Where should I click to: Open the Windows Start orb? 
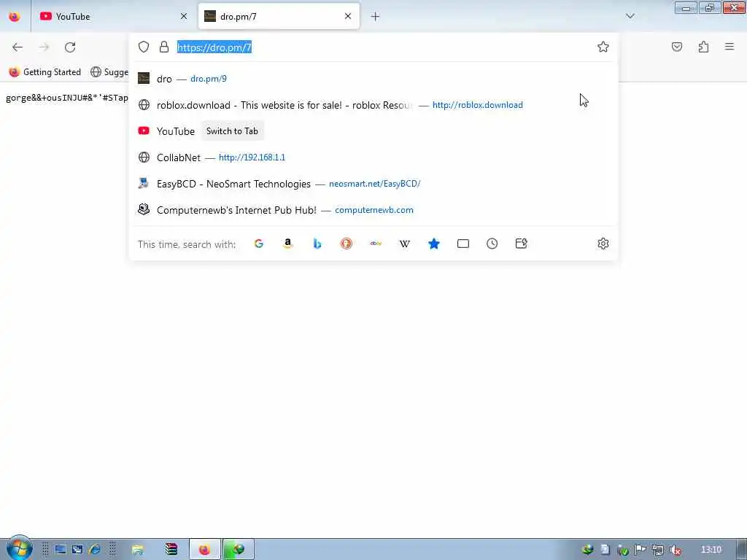19,548
